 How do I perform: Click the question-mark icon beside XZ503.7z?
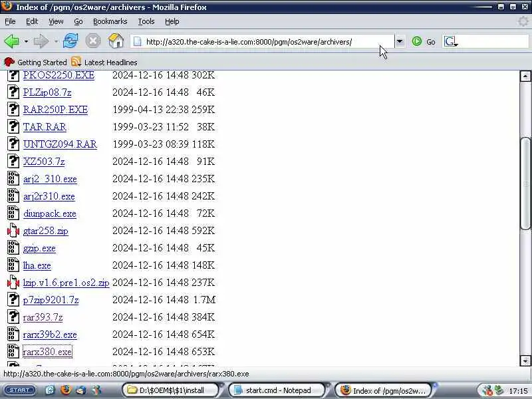coord(13,161)
